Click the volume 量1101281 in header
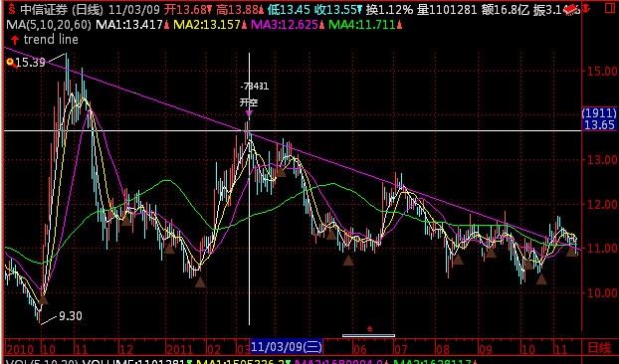The image size is (619, 364). [447, 10]
